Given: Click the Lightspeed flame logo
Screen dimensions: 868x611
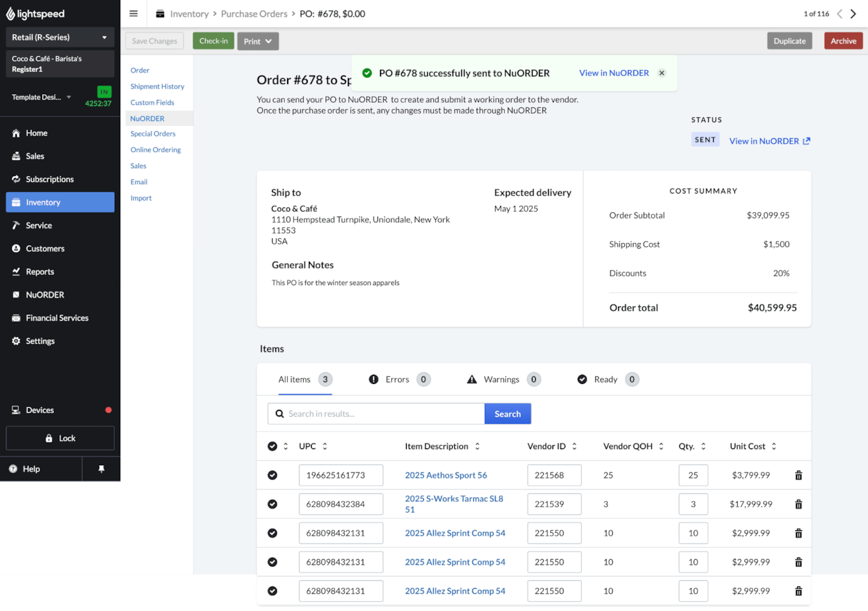Looking at the screenshot, I should (x=11, y=14).
